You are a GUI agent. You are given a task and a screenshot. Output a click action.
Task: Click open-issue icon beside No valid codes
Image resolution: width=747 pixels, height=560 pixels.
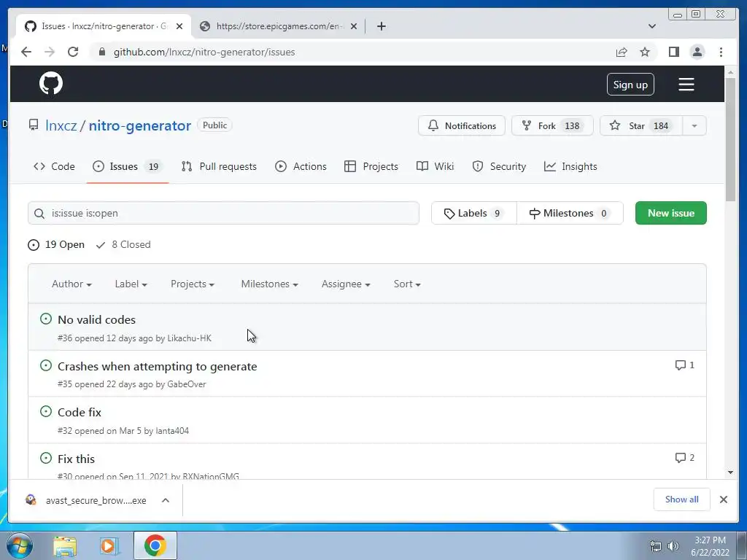click(46, 319)
